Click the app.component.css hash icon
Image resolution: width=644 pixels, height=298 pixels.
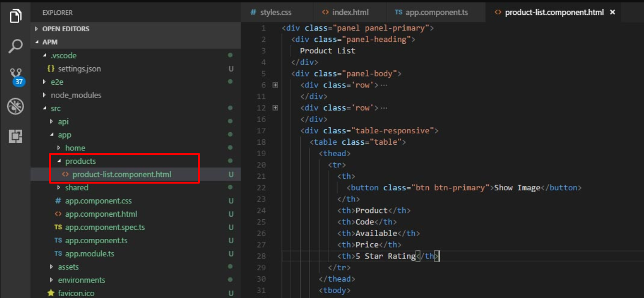click(x=58, y=201)
